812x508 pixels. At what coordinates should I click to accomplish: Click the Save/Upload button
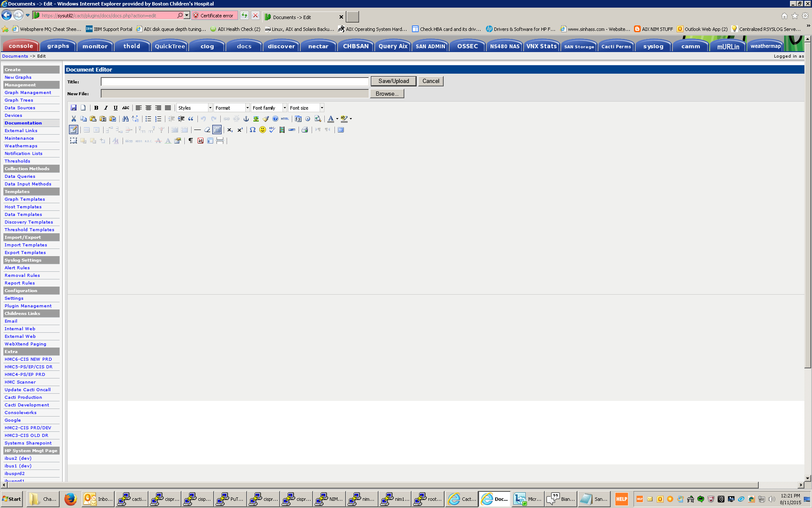[393, 81]
